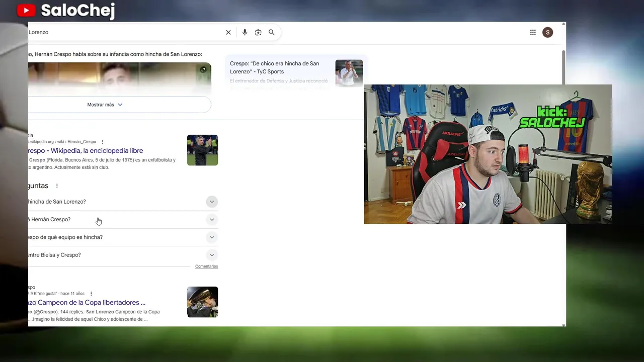The width and height of the screenshot is (644, 362).
Task: Expand the 'entre Bielsa y Crespo?' question
Action: click(123, 255)
